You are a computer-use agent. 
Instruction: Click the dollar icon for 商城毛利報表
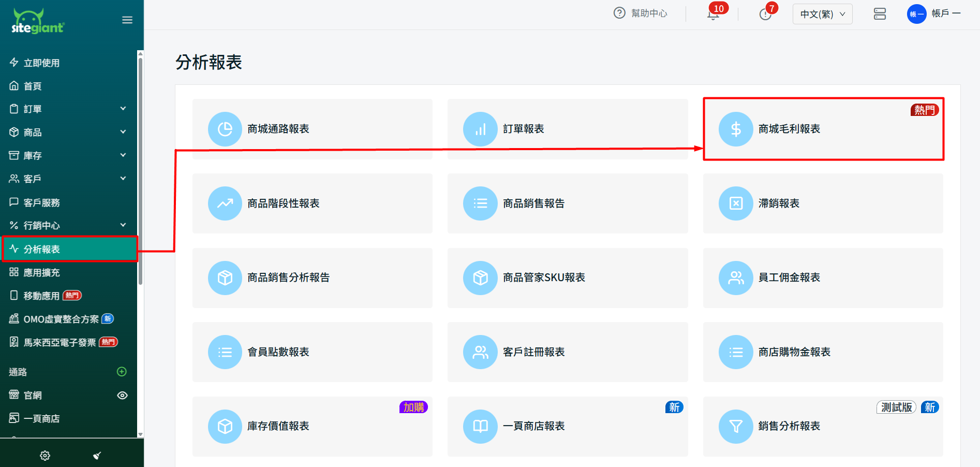point(736,129)
